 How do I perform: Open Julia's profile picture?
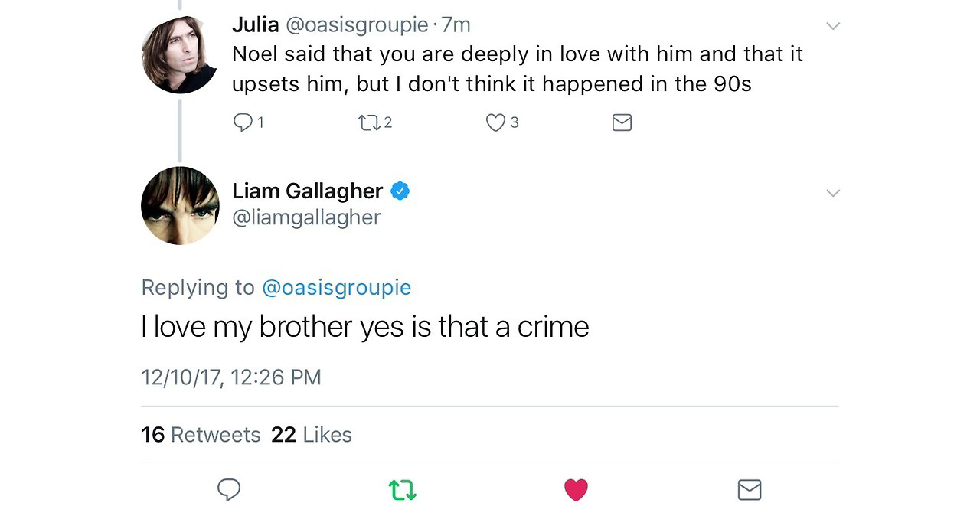coord(180,54)
